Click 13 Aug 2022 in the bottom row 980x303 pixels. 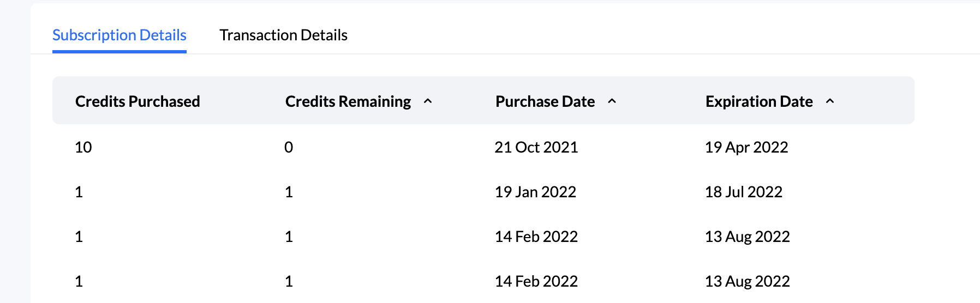click(748, 281)
